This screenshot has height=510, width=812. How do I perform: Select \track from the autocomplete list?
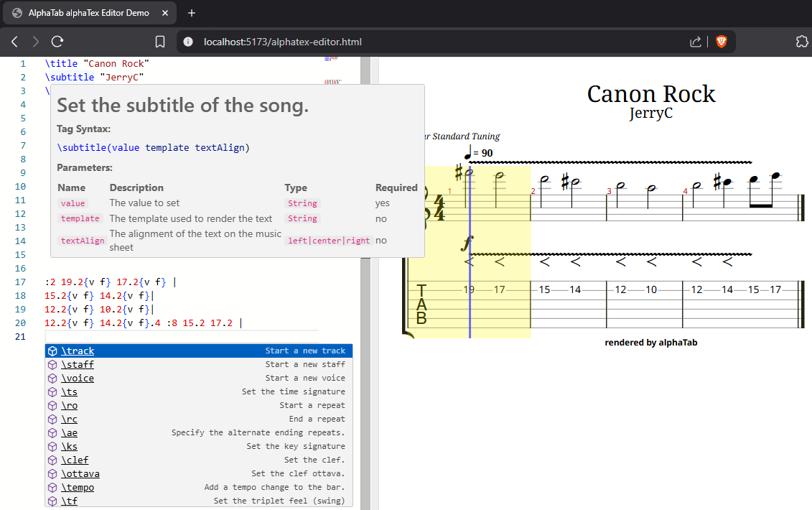coord(78,351)
